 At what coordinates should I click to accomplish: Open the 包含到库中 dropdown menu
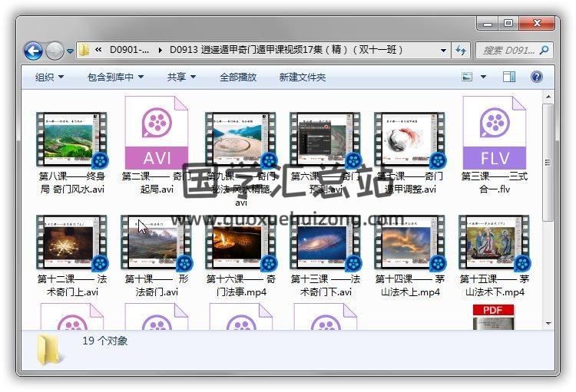pyautogui.click(x=115, y=77)
